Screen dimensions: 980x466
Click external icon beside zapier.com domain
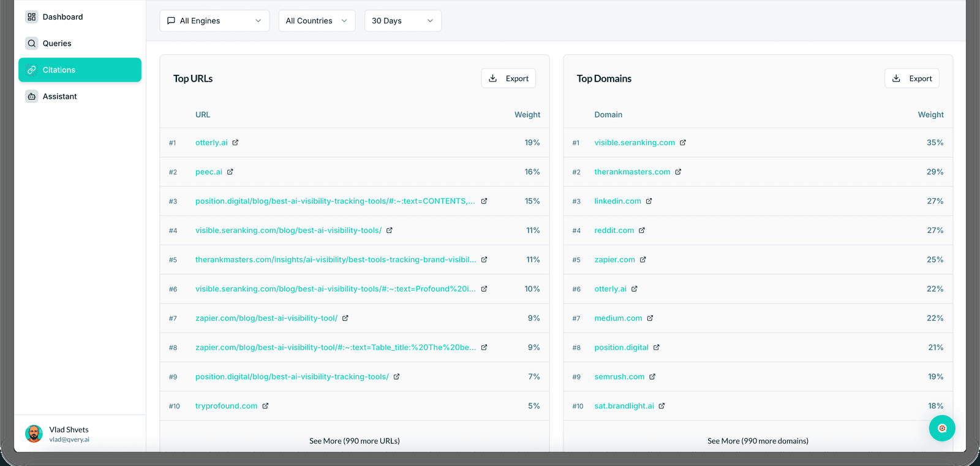coord(643,259)
